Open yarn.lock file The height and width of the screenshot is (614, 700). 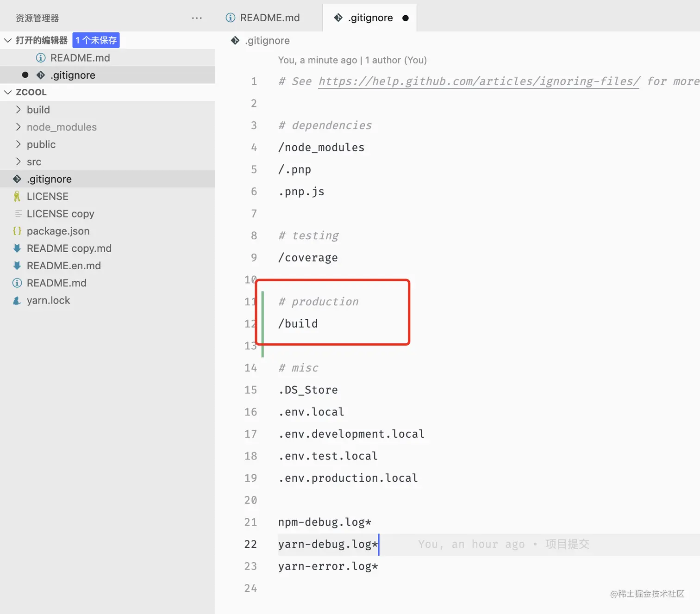(107, 300)
